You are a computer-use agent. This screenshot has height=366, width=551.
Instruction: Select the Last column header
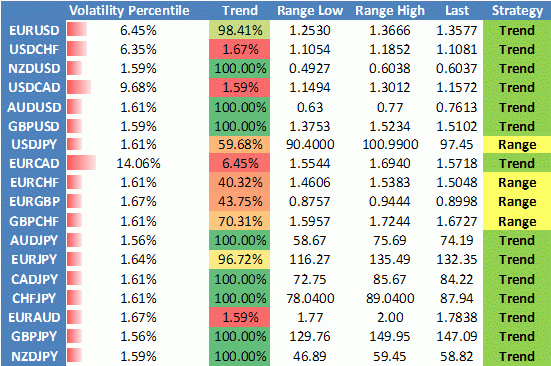tap(457, 11)
